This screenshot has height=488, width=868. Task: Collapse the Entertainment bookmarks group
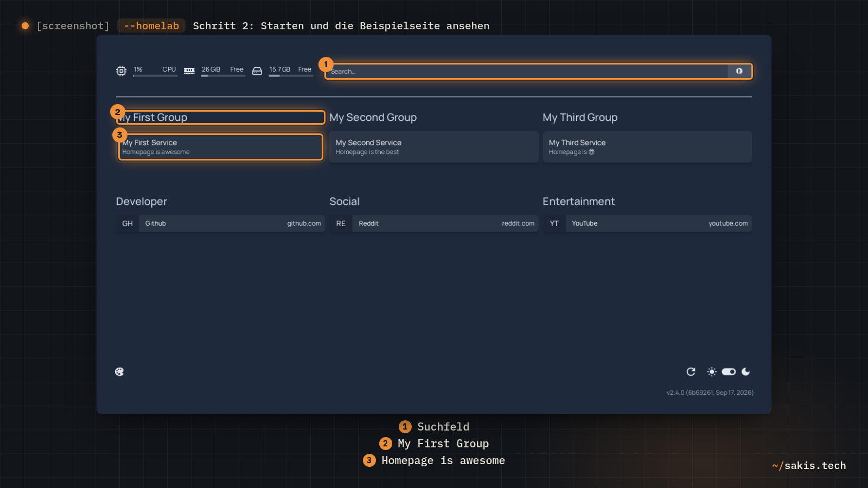coord(579,201)
